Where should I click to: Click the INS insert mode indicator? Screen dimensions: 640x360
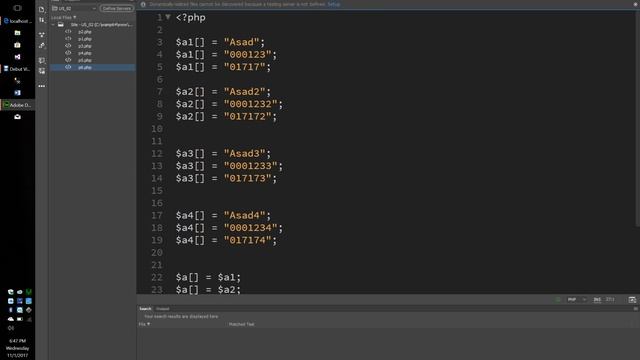[597, 300]
